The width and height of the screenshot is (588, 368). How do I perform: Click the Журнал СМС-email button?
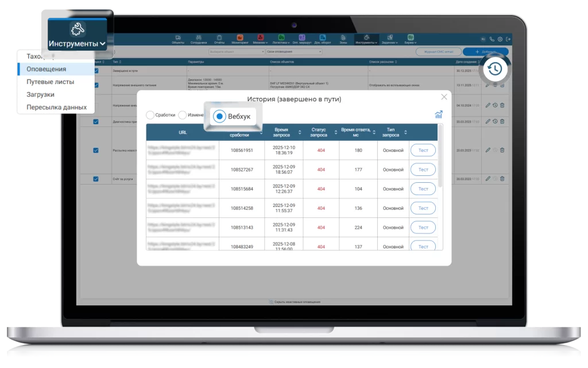(438, 51)
